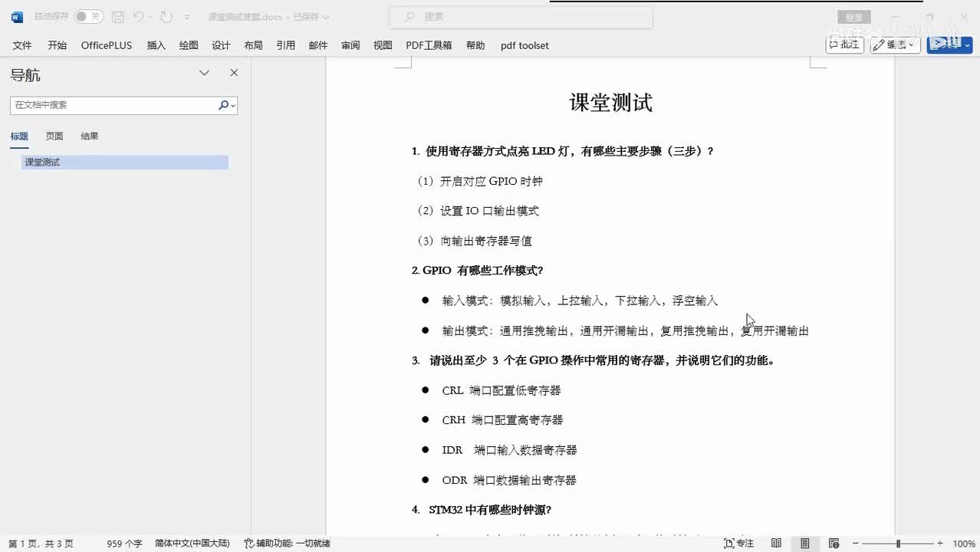This screenshot has height=552, width=980.
Task: Switch to the 布局 tab
Action: tap(253, 45)
